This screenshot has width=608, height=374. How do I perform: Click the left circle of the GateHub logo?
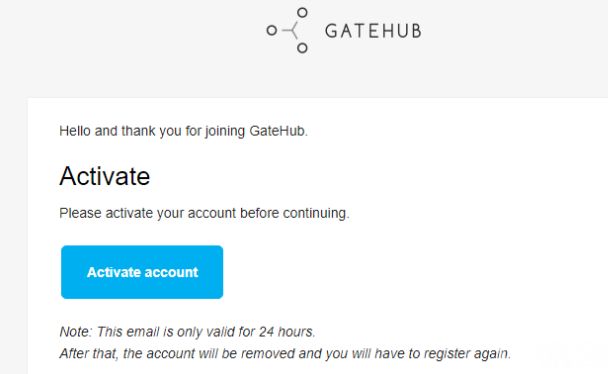(272, 30)
